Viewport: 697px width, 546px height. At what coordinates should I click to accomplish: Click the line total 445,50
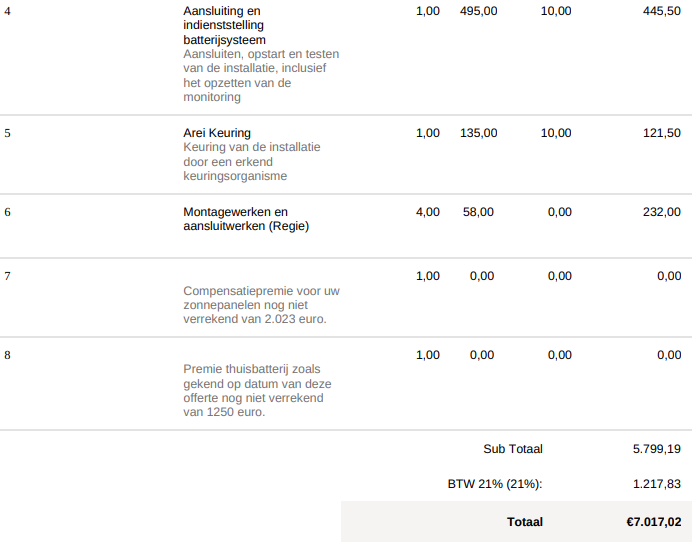[x=661, y=11]
